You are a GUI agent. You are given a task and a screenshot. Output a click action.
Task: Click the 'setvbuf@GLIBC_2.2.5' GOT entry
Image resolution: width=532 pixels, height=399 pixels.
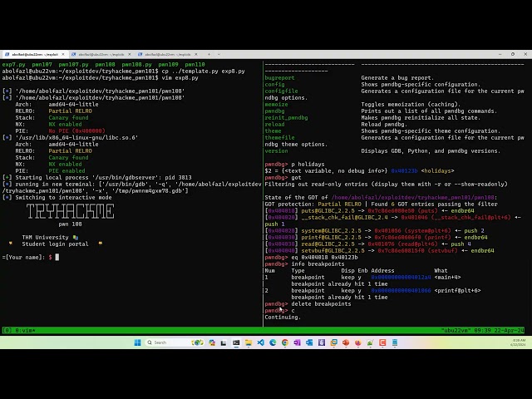pyautogui.click(x=332, y=251)
